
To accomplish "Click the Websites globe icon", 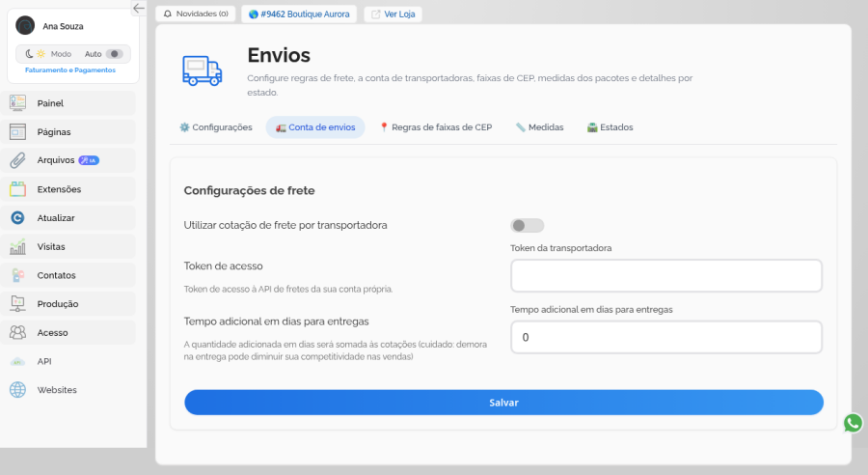I will click(x=17, y=390).
